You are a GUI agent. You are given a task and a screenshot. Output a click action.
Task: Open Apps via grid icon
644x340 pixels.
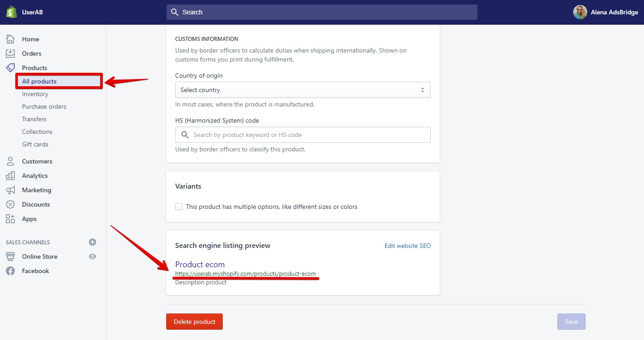[x=10, y=219]
